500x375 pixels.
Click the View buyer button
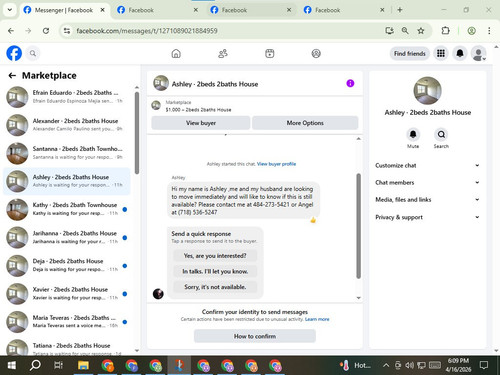[x=201, y=123]
